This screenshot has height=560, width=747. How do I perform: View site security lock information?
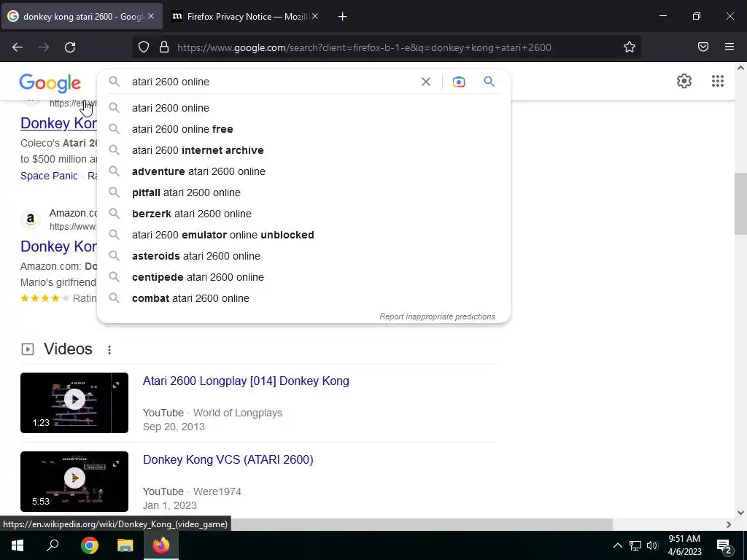point(164,47)
